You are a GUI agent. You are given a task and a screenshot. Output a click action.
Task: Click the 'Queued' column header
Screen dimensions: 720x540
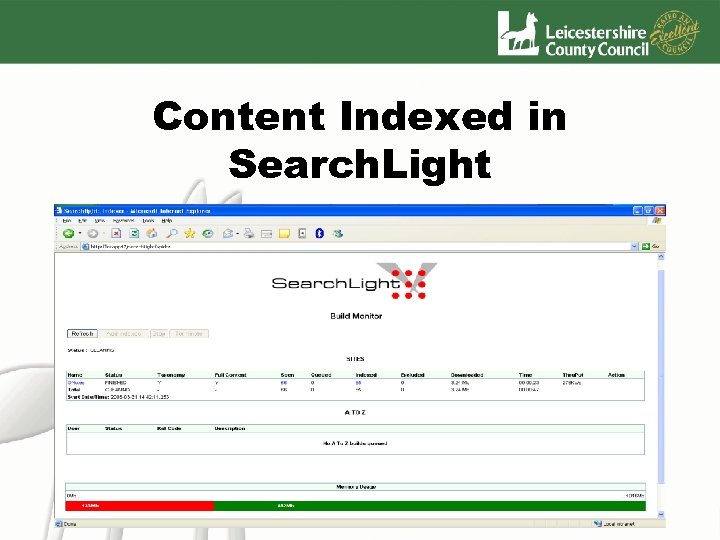tap(321, 375)
